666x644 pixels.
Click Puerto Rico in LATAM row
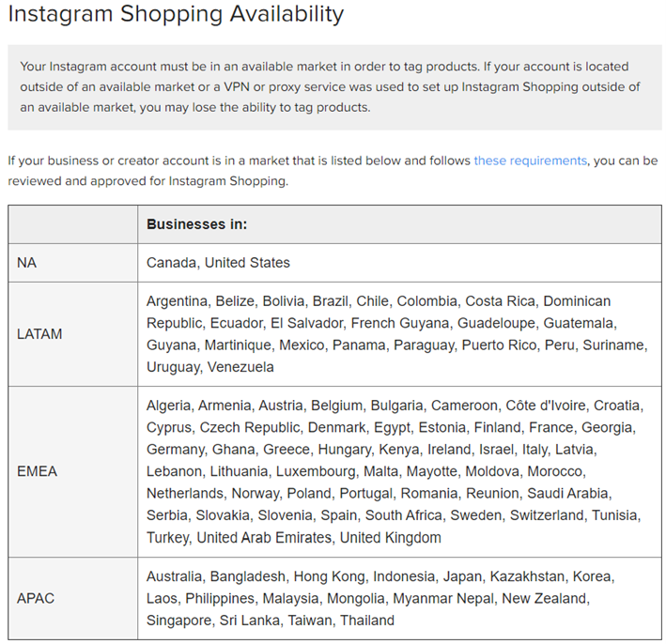point(499,345)
